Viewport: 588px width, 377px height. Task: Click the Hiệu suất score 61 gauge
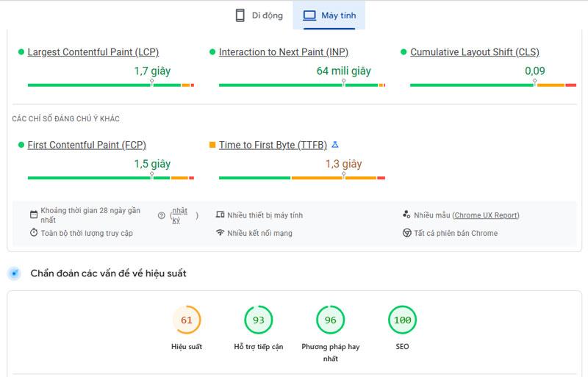[187, 320]
